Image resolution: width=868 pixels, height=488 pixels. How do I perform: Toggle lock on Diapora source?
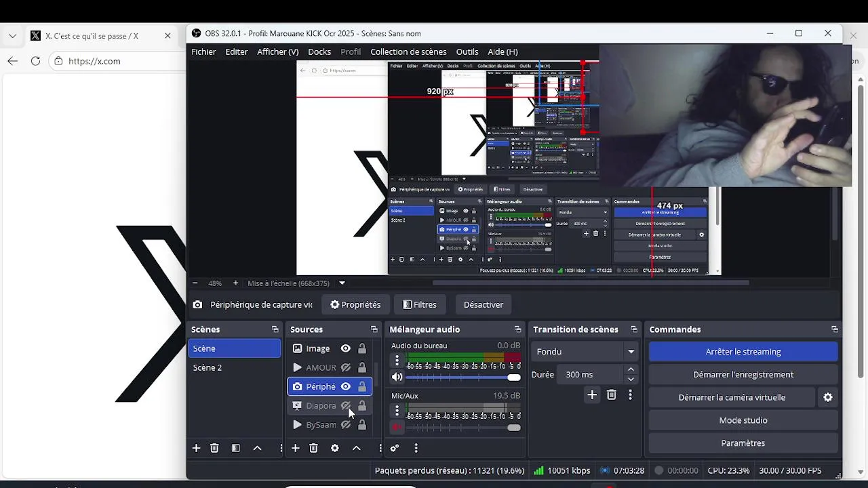[x=362, y=405]
